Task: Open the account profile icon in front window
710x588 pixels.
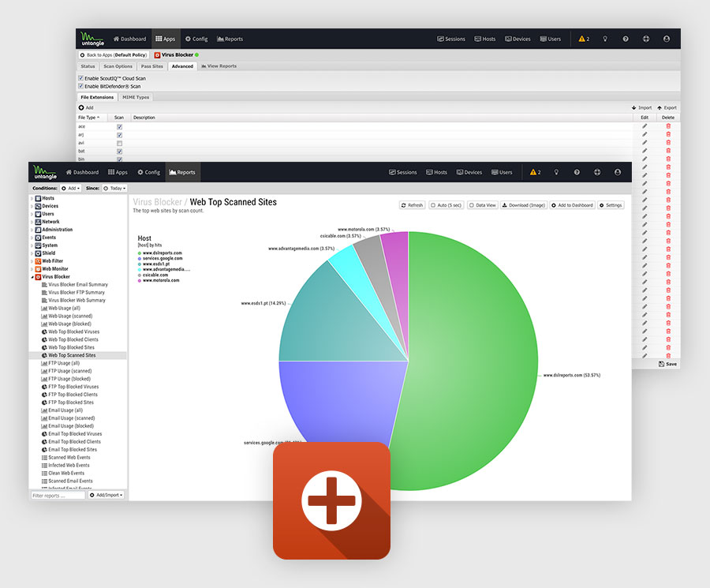Action: [617, 172]
